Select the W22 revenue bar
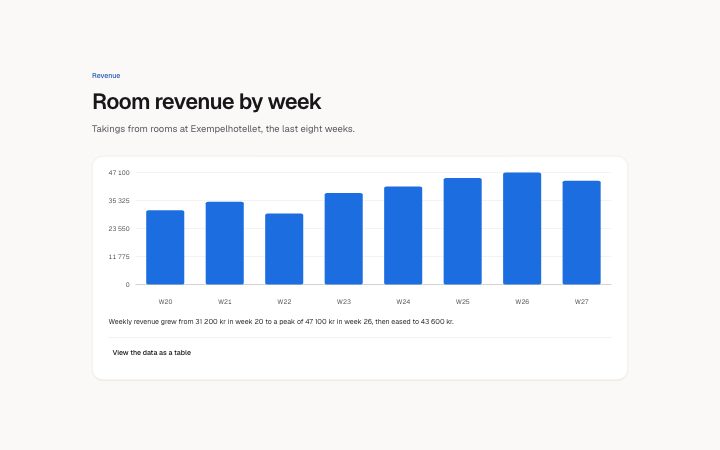Screen dimensions: 720x450 pyautogui.click(x=284, y=249)
